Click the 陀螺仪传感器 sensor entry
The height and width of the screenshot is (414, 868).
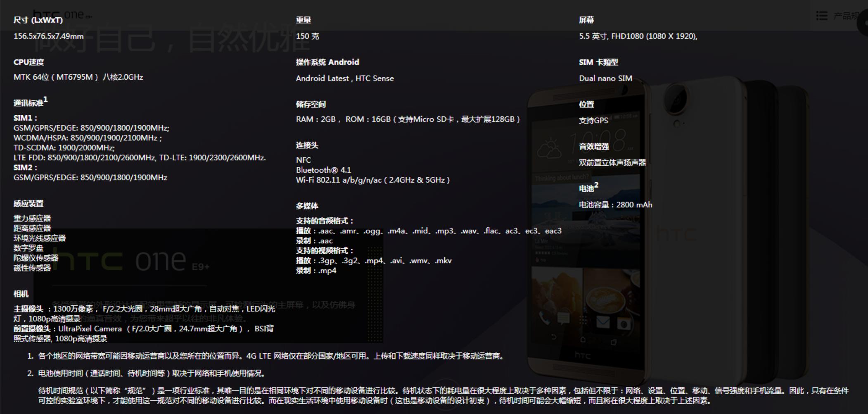coord(36,258)
